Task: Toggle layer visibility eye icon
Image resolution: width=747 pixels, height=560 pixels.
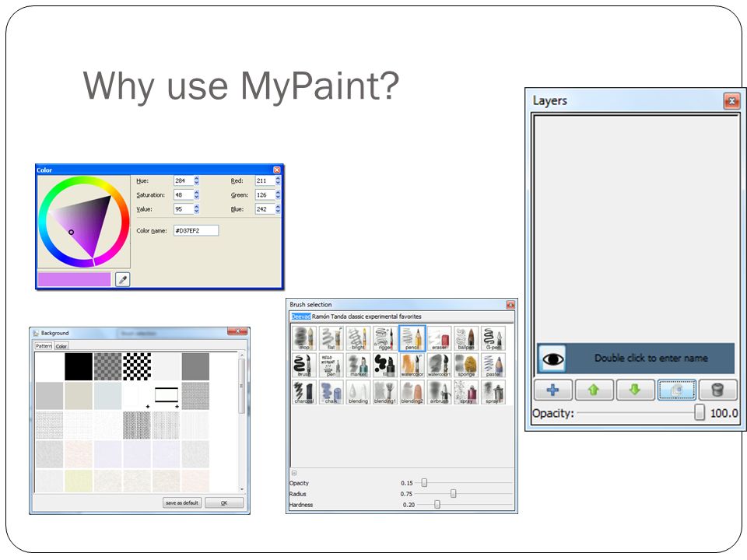Action: 552,359
